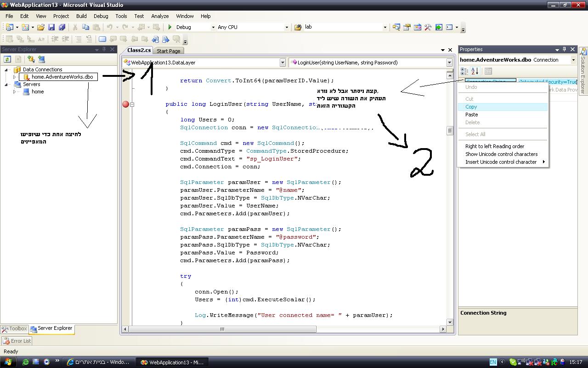Toggle the breakpoint on the LoginUser line
Viewport: 588px width, 368px height.
pos(125,104)
